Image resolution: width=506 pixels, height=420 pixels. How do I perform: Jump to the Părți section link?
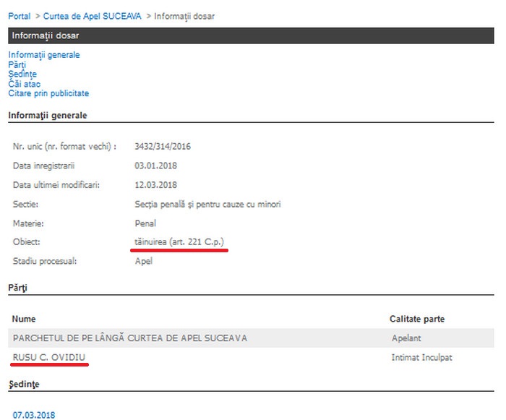click(x=17, y=64)
